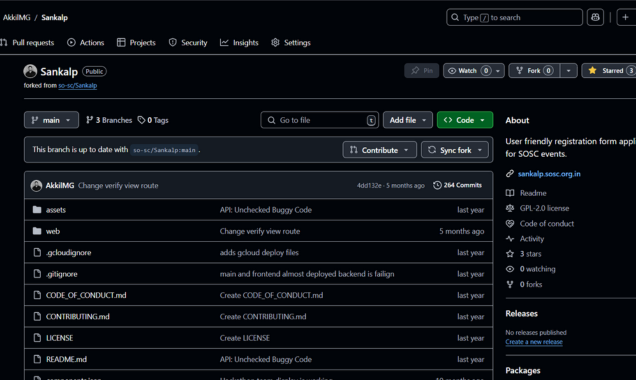Open commit 'Create LICENSE' message
Image resolution: width=636 pixels, height=380 pixels.
(x=245, y=338)
